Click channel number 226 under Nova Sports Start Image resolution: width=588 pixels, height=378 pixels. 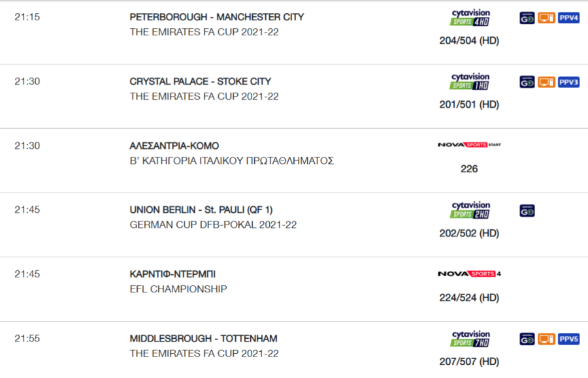[x=469, y=169]
